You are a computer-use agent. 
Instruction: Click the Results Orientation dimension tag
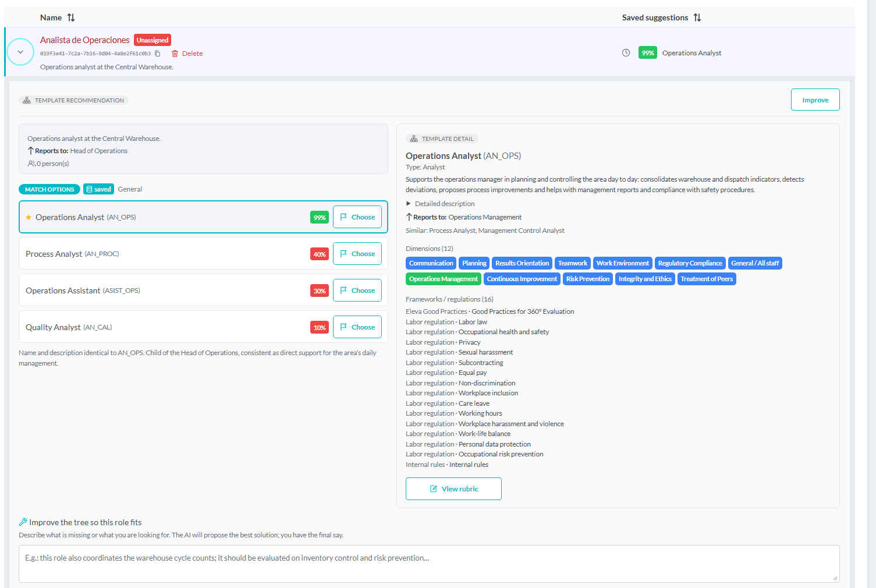(x=522, y=263)
